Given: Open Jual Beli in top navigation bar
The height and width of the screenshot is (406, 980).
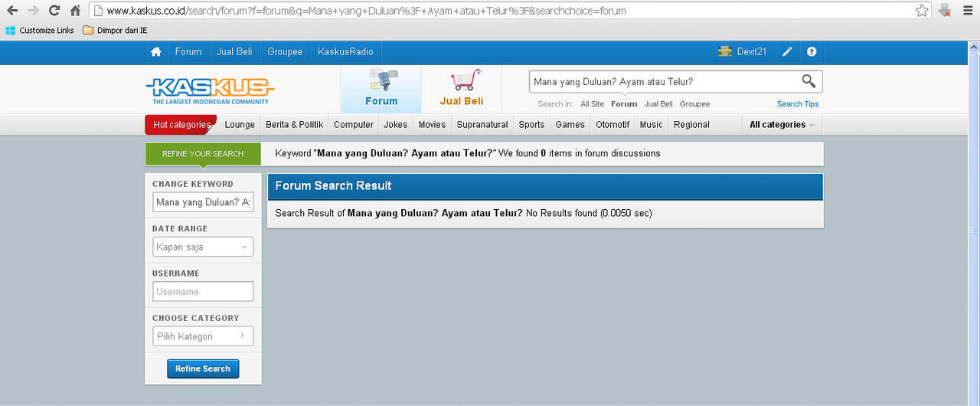Looking at the screenshot, I should (x=234, y=52).
